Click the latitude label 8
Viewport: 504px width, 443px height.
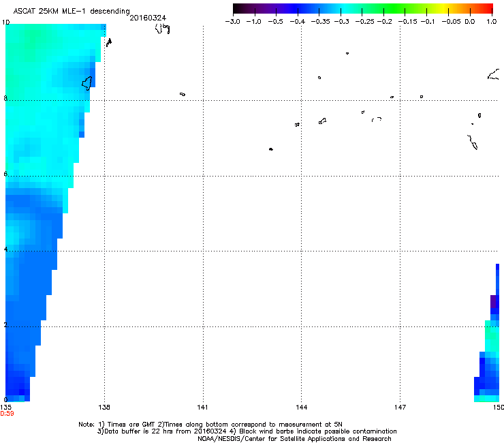click(5, 98)
